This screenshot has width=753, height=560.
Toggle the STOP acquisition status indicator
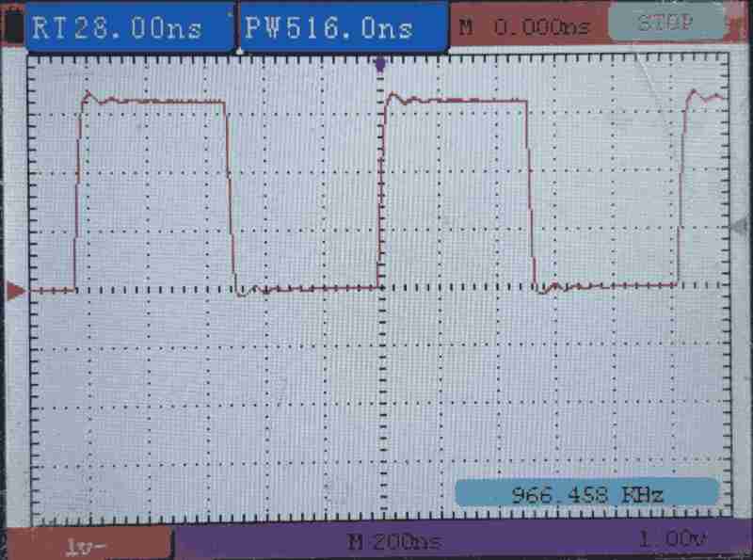pyautogui.click(x=665, y=24)
